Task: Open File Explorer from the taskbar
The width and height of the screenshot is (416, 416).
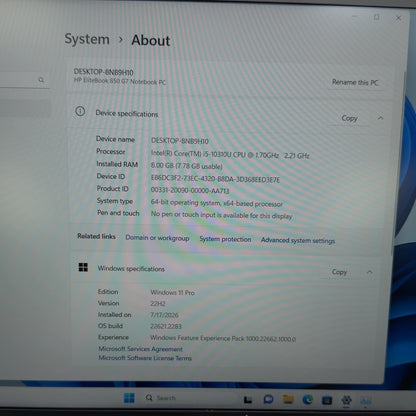Action: [x=288, y=399]
